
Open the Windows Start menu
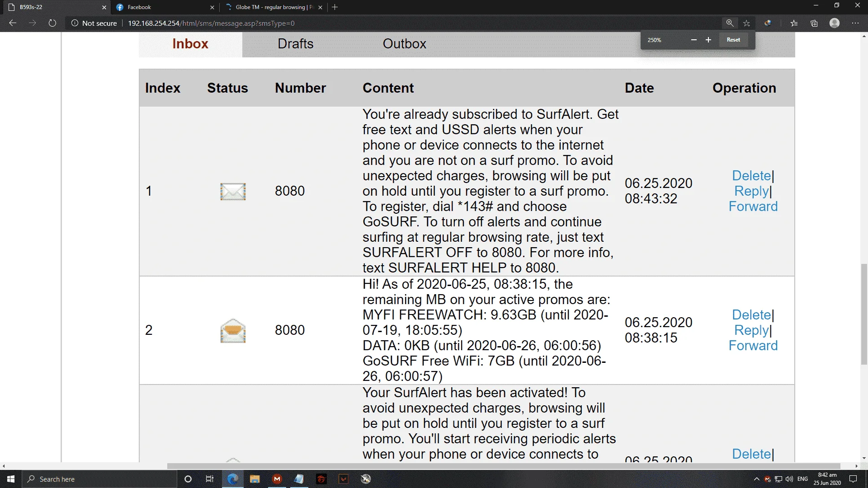tap(11, 479)
